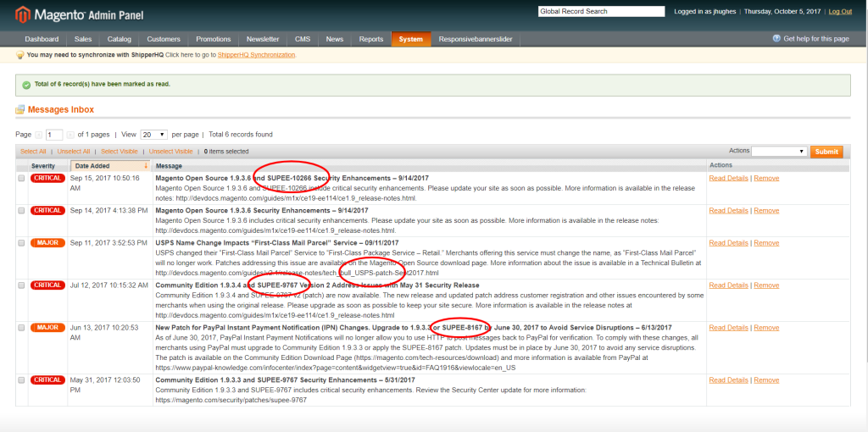
Task: Check the Sep 15, 2017 message checkbox
Action: (x=21, y=179)
